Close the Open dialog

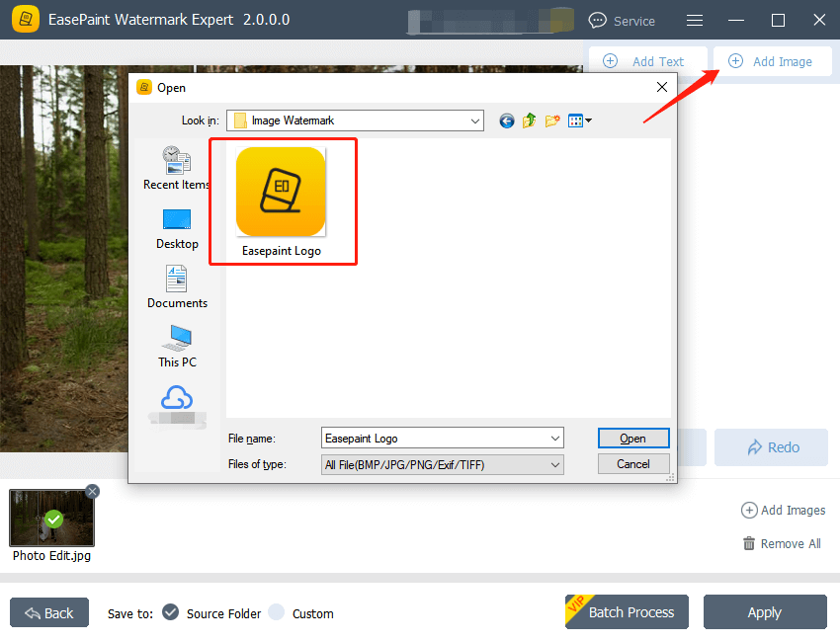(661, 87)
